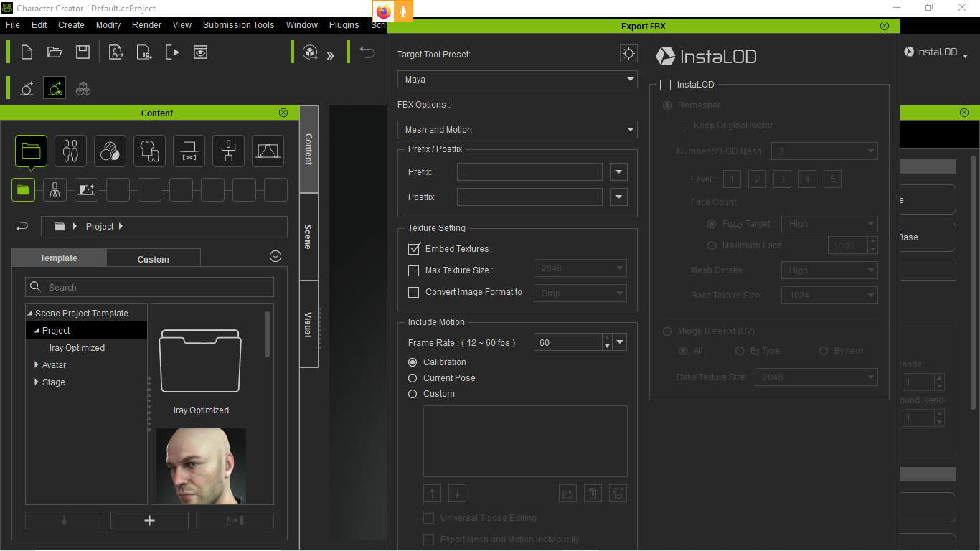Select the Current Pose radio button
The height and width of the screenshot is (551, 980).
[x=413, y=378]
